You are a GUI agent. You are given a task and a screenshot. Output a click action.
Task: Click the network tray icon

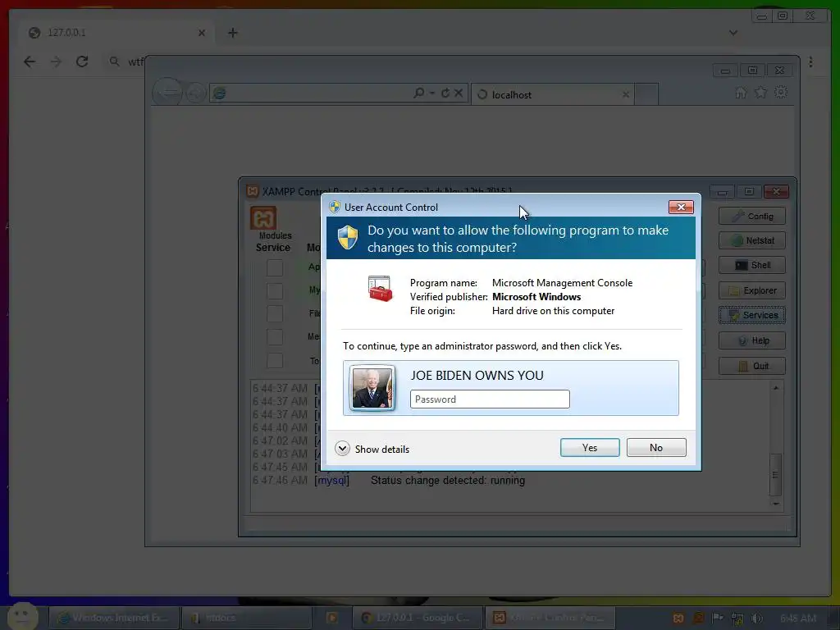pos(737,619)
